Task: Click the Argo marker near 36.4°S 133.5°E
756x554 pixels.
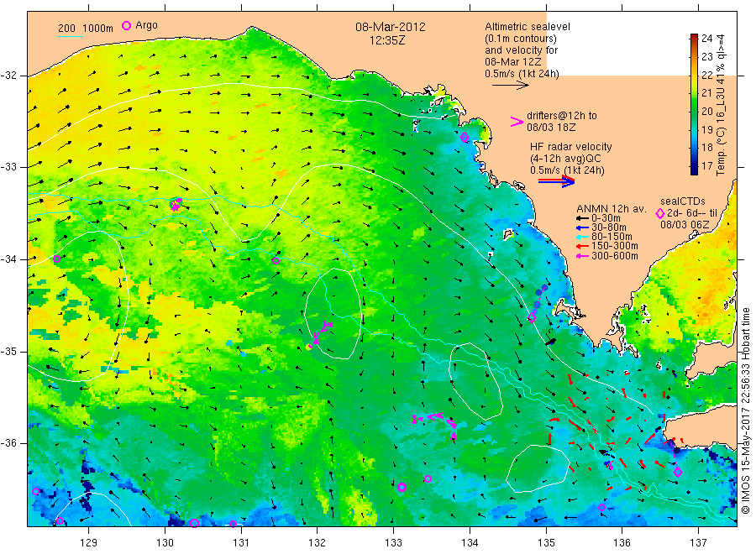Action: (428, 478)
